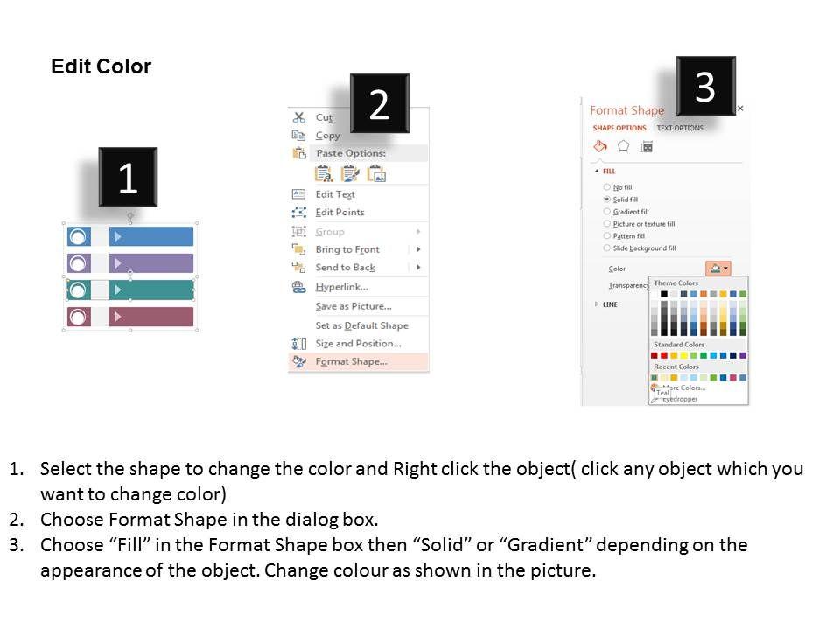The width and height of the screenshot is (840, 630).
Task: Choose Paste as Picture option icon
Action: [376, 172]
